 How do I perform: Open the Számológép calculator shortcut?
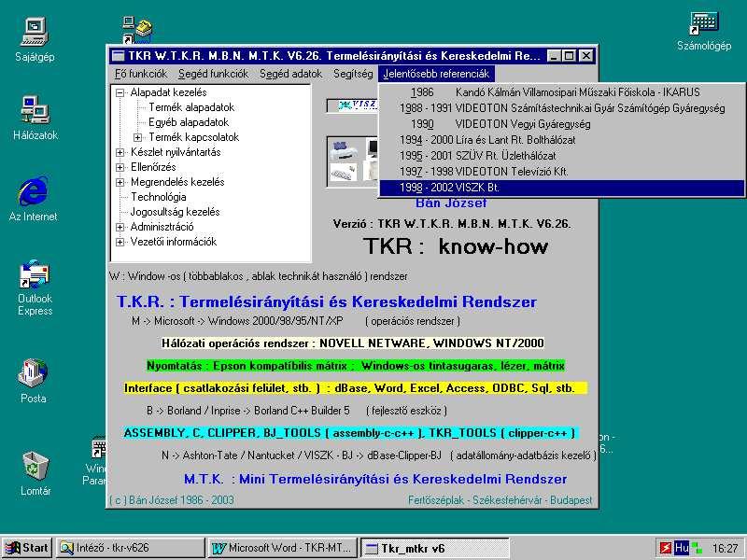[x=704, y=31]
